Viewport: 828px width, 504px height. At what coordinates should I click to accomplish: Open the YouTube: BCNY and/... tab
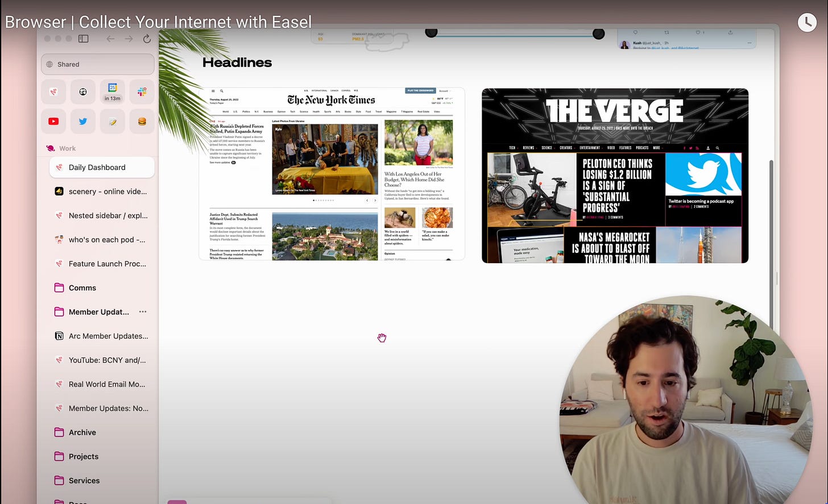[102, 360]
